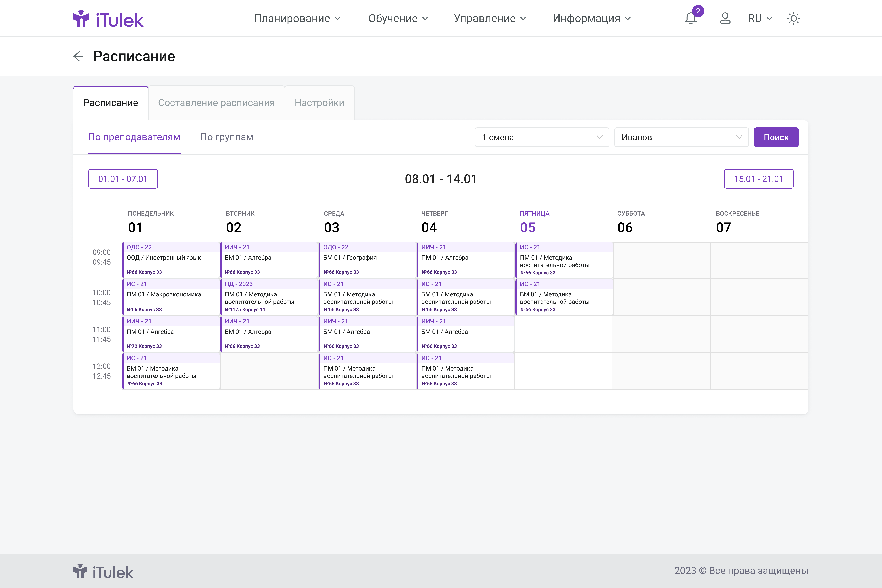Click the 08.01 - 14.01 week title

441,179
